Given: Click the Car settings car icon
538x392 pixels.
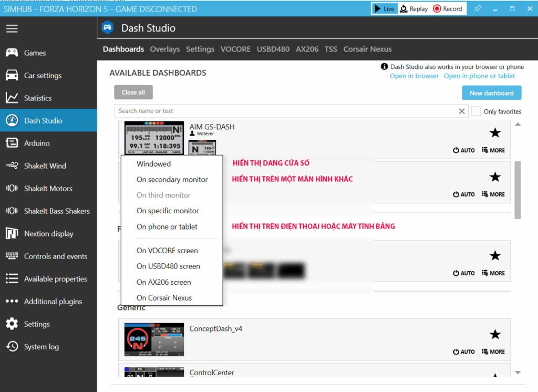Looking at the screenshot, I should pos(12,76).
